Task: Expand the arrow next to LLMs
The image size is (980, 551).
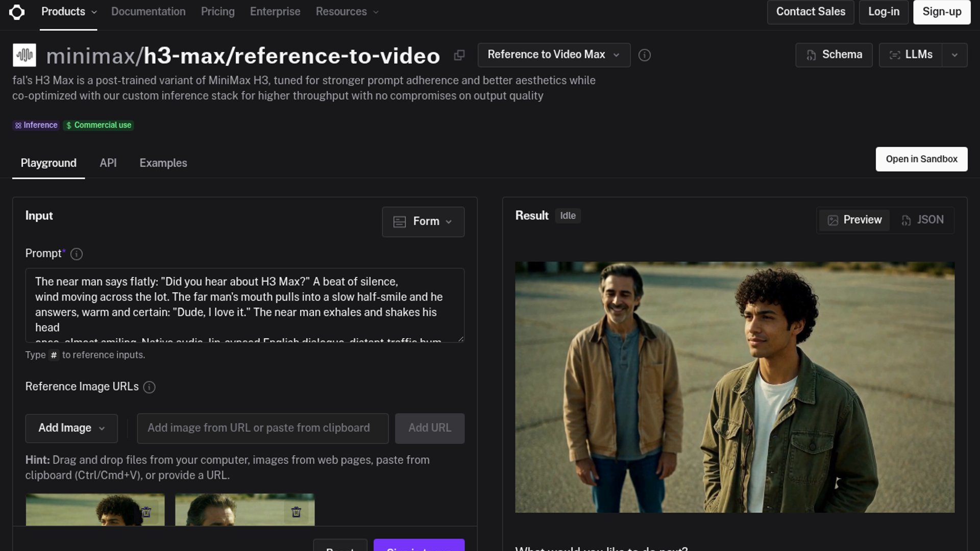Action: pos(954,55)
